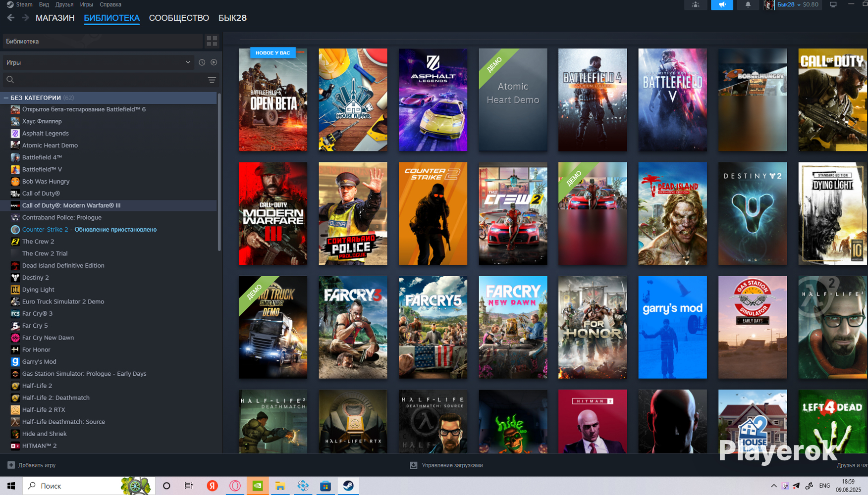Viewport: 868px width, 495px height.
Task: Open Task View on taskbar
Action: (x=189, y=486)
